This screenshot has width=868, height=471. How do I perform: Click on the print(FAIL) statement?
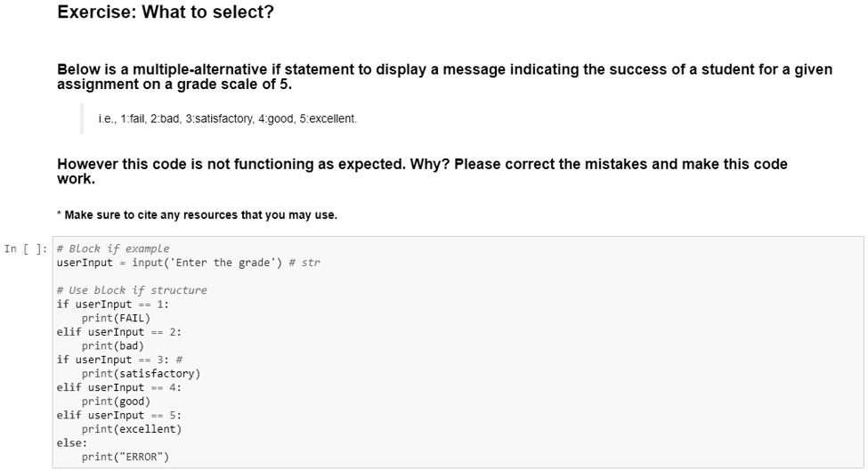tap(117, 318)
